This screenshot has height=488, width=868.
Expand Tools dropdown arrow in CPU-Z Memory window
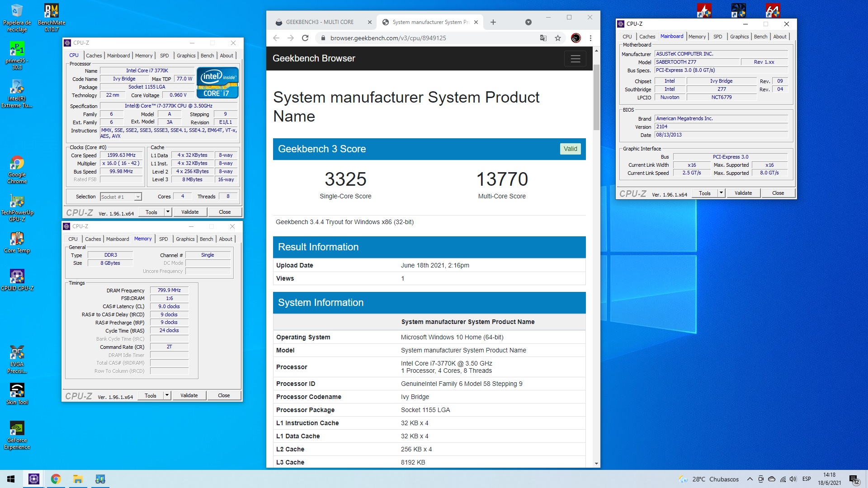pos(167,395)
